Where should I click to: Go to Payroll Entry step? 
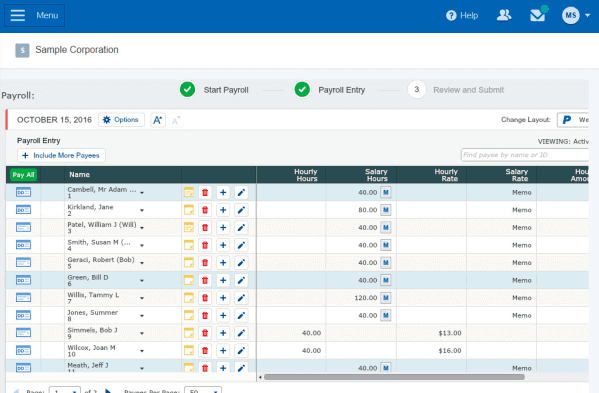330,90
